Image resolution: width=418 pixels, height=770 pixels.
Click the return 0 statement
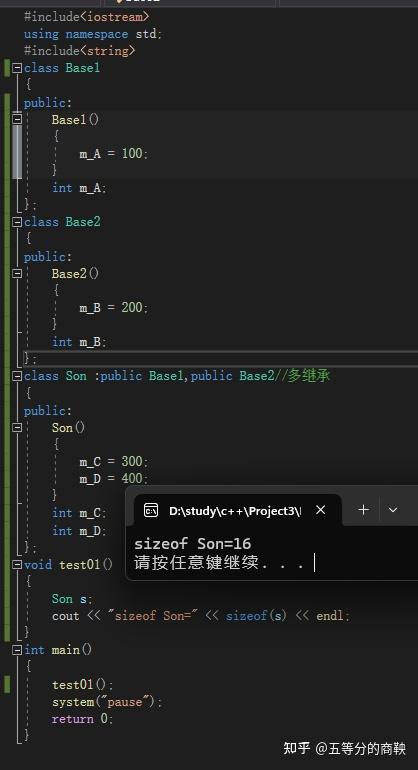[83, 719]
